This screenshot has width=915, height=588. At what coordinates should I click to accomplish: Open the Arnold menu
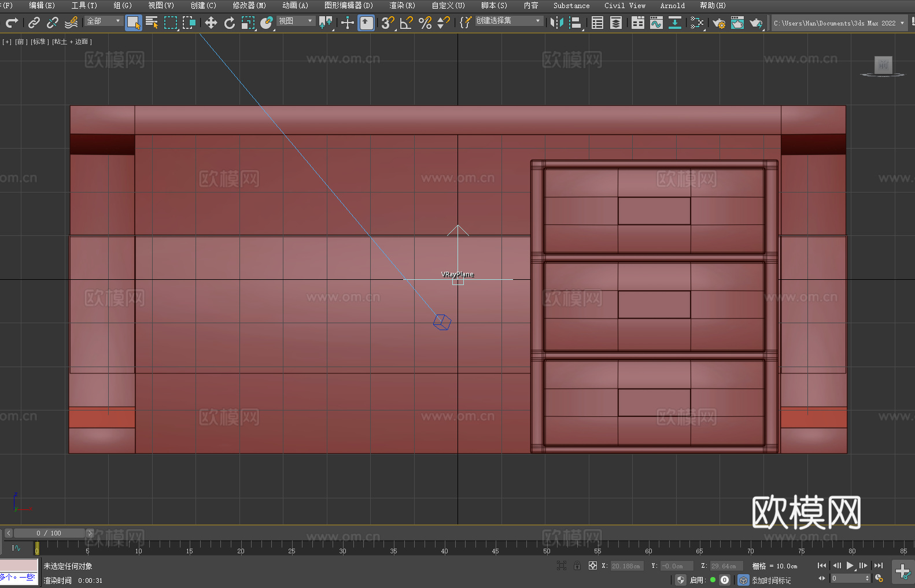(672, 5)
